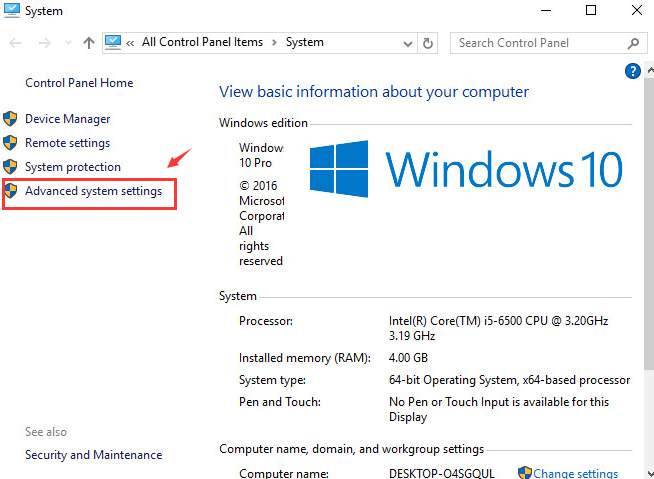This screenshot has height=479, width=654.
Task: Click the shield icon beside Remote settings
Action: click(x=10, y=143)
